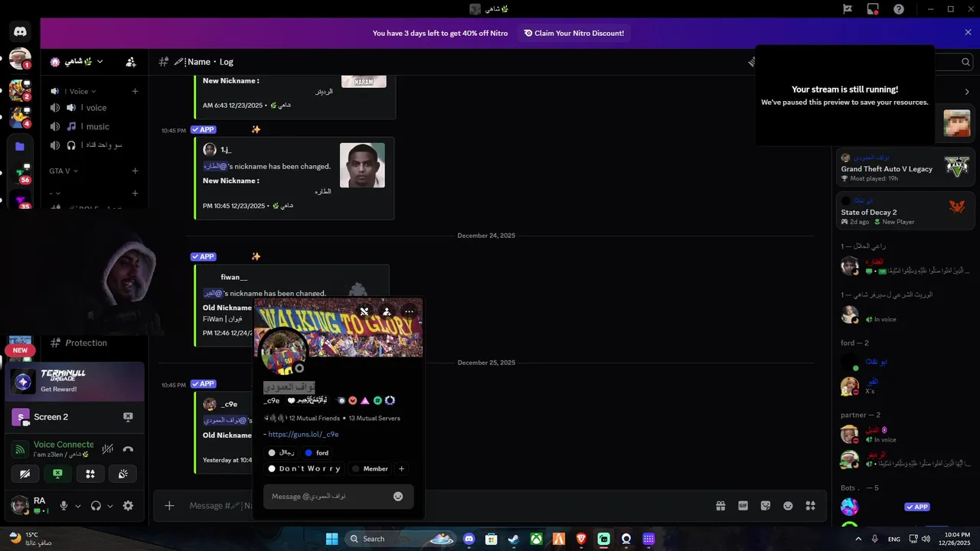This screenshot has height=551, width=980.
Task: Add a channel to the Voice category
Action: (135, 91)
